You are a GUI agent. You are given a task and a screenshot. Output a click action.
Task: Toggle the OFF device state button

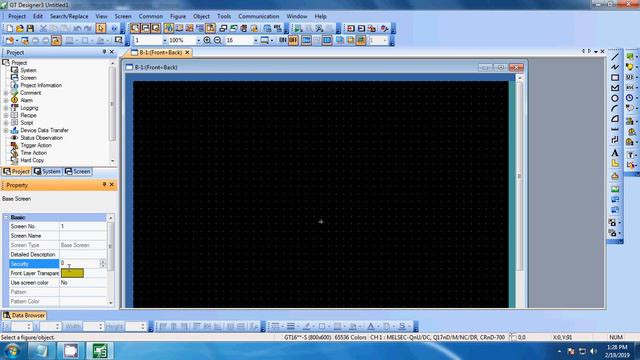[x=293, y=40]
